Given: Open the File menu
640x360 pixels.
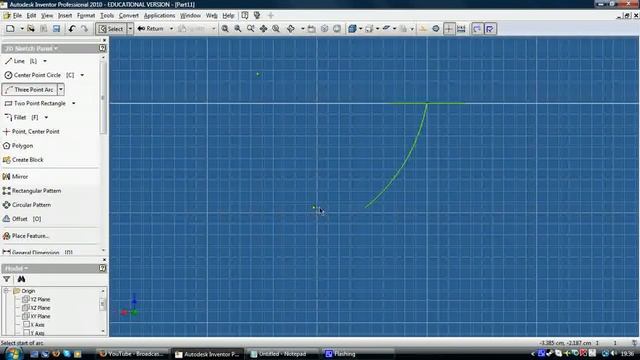Looking at the screenshot, I should pyautogui.click(x=17, y=16).
